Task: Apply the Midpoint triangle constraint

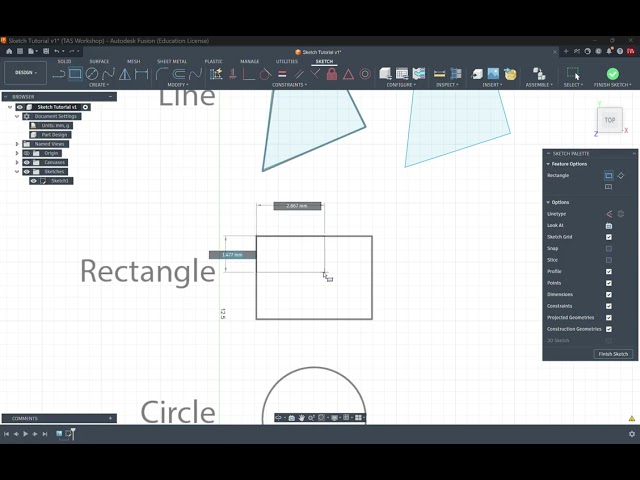Action: (x=348, y=74)
